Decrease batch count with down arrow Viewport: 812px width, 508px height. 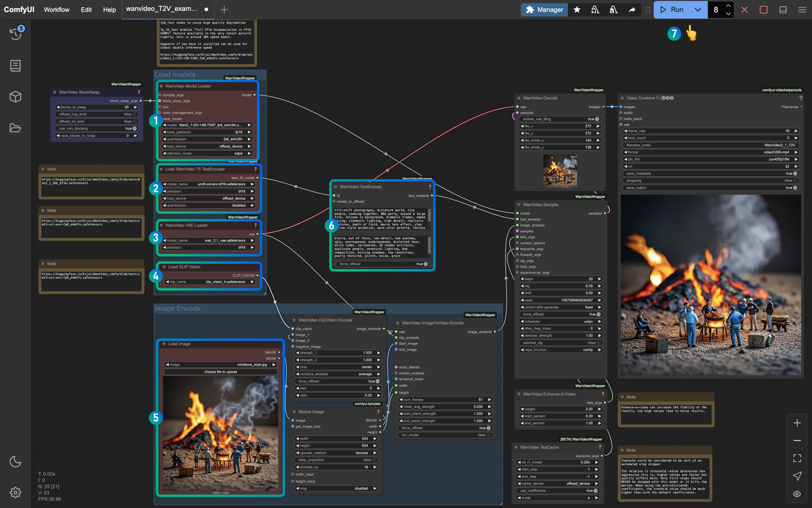(x=728, y=14)
